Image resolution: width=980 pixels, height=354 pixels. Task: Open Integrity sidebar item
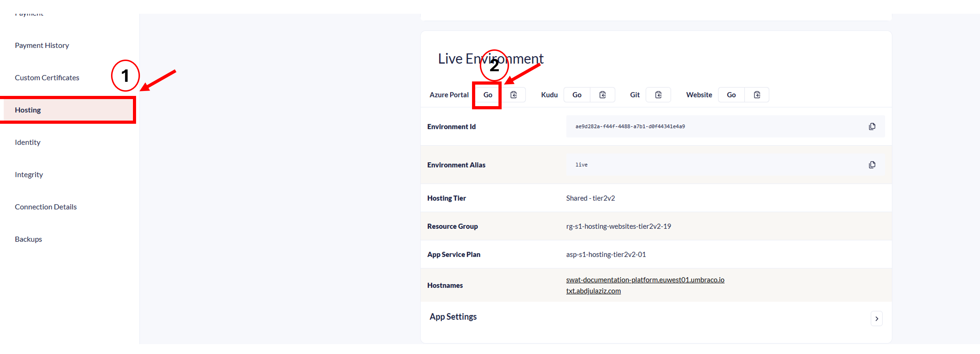[x=29, y=175]
